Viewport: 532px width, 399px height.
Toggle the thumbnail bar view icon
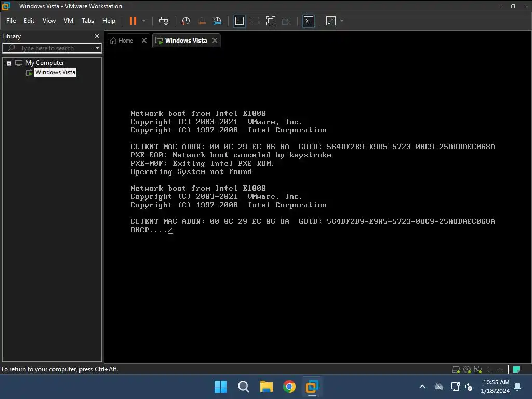pos(255,21)
